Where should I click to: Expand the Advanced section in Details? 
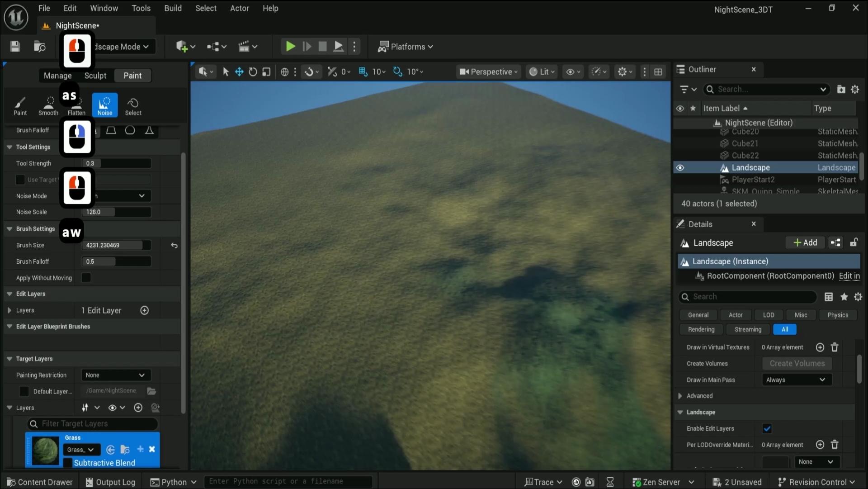[x=680, y=396]
